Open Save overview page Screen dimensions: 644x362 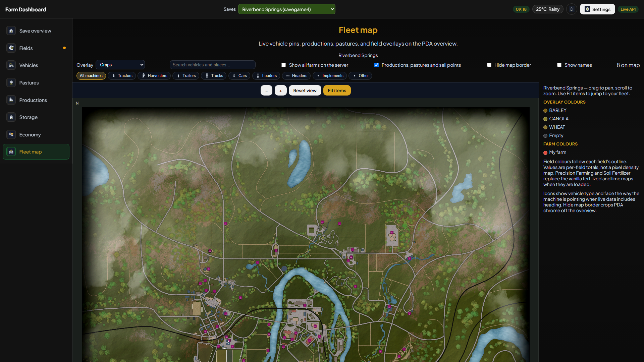point(36,31)
